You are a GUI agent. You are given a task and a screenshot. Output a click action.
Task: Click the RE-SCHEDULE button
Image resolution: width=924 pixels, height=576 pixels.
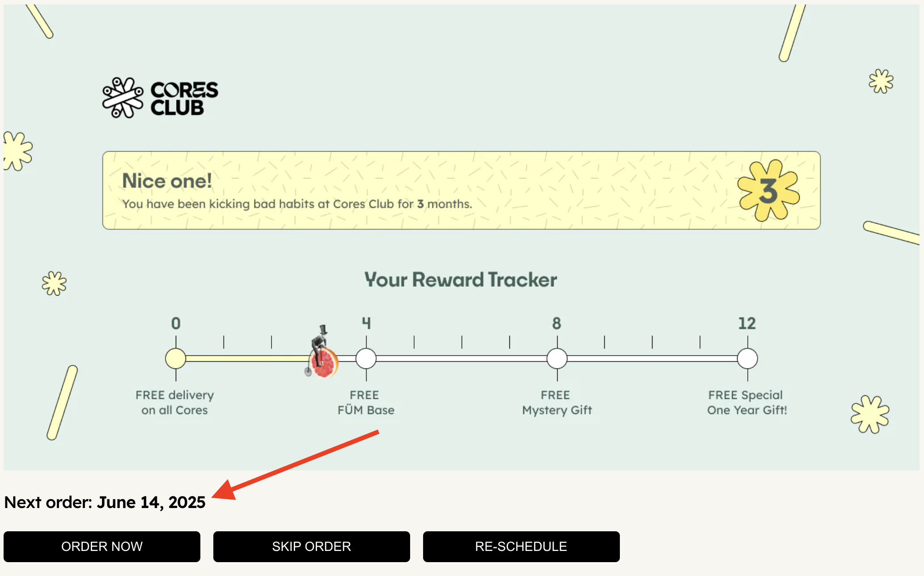[521, 546]
